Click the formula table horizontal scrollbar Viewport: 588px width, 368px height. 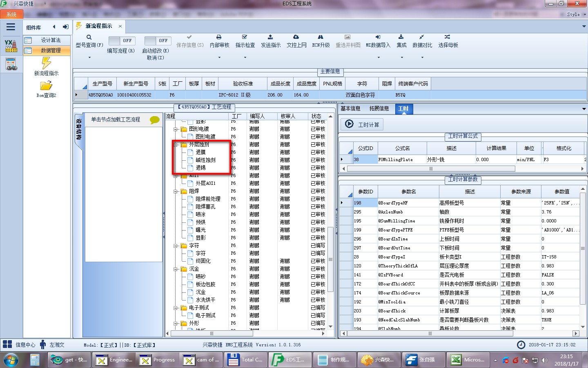pos(431,168)
